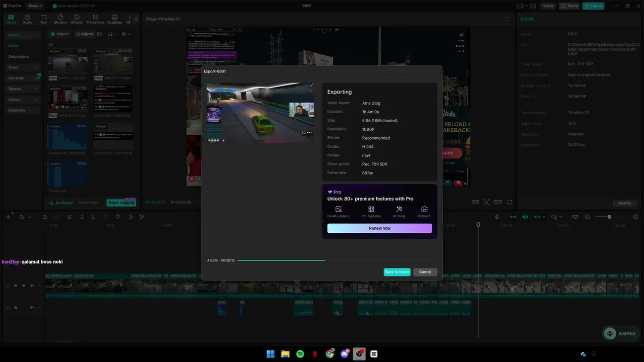The image size is (644, 362).
Task: Open the Menu dropdown in CapCut
Action: 35,6
